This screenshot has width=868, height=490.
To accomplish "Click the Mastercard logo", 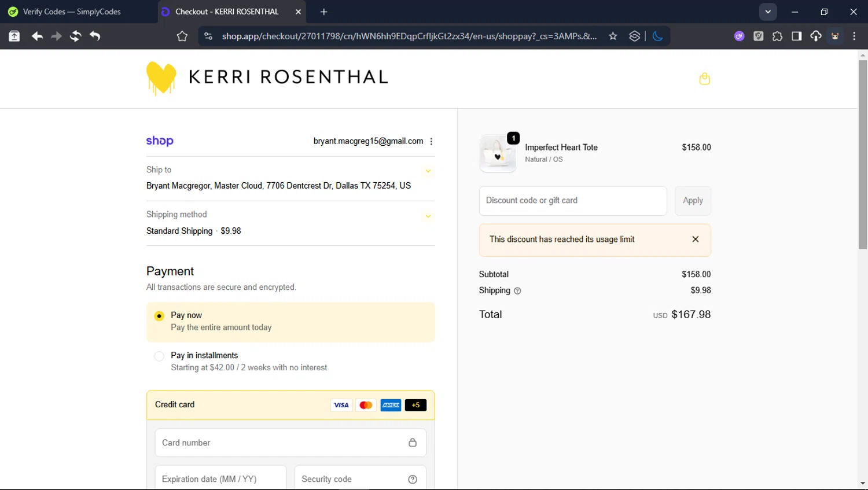I will pyautogui.click(x=366, y=405).
